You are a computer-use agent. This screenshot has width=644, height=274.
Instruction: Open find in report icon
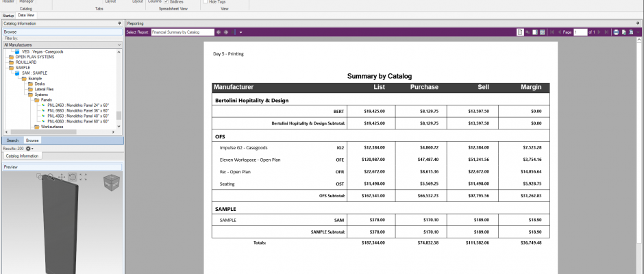click(631, 32)
